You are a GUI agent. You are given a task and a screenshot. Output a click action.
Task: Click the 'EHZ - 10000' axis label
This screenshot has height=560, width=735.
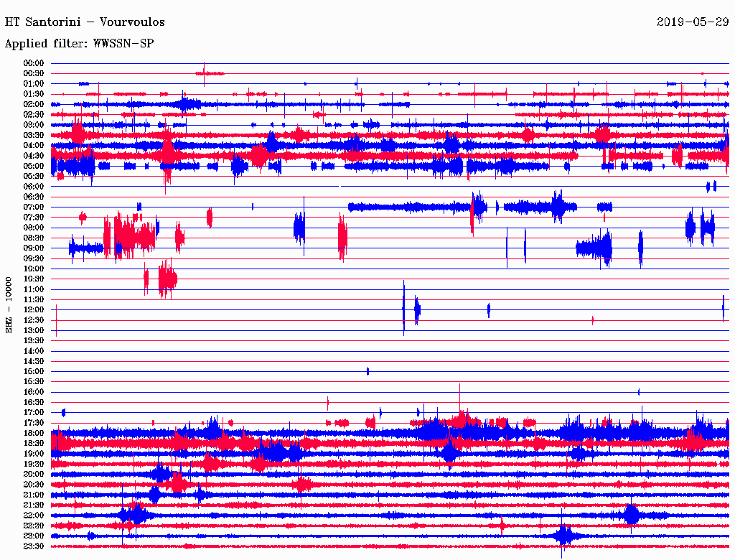9,305
